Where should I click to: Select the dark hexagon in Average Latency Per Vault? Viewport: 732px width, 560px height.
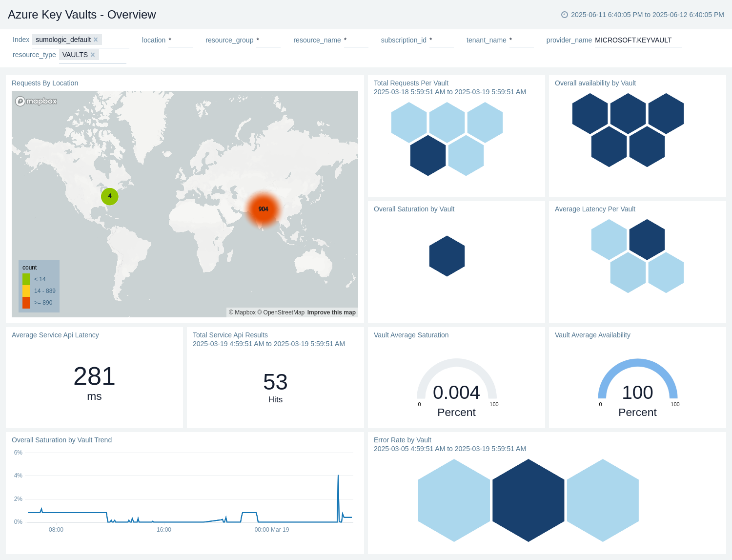click(647, 240)
